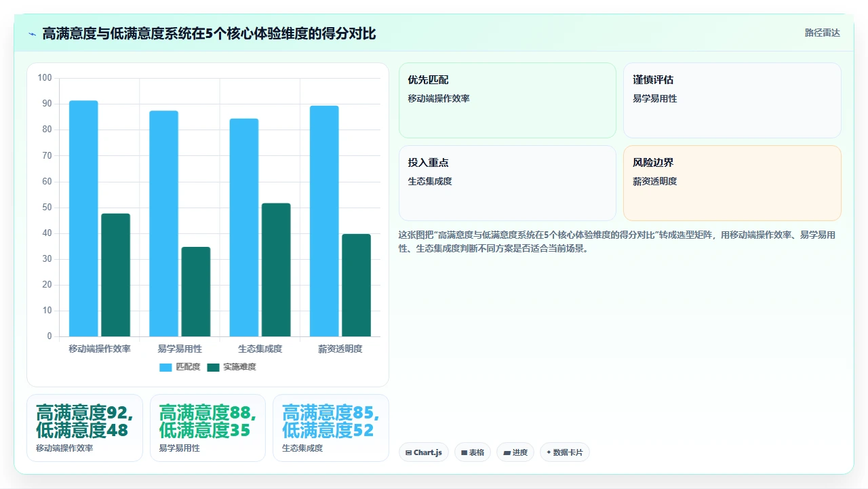Click the y-axis value 50
Screen dimensions: 868x489
click(47, 208)
